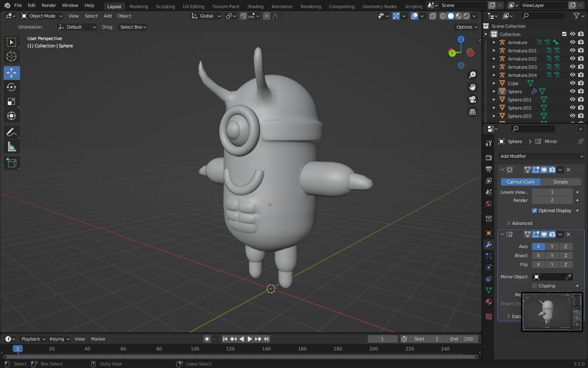Select Catmull-Clark subdivision type

(521, 182)
